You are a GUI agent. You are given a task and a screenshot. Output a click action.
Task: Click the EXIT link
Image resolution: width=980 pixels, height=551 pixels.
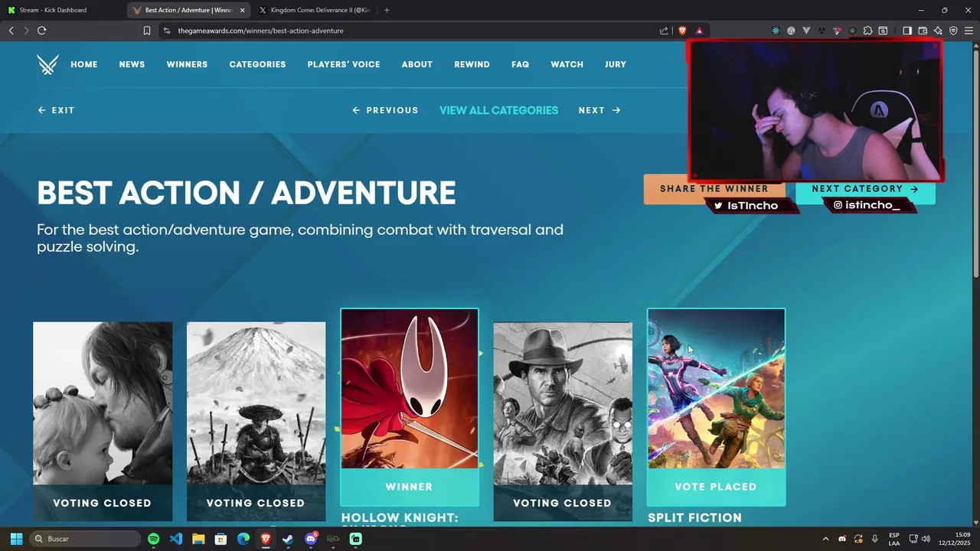(x=56, y=110)
